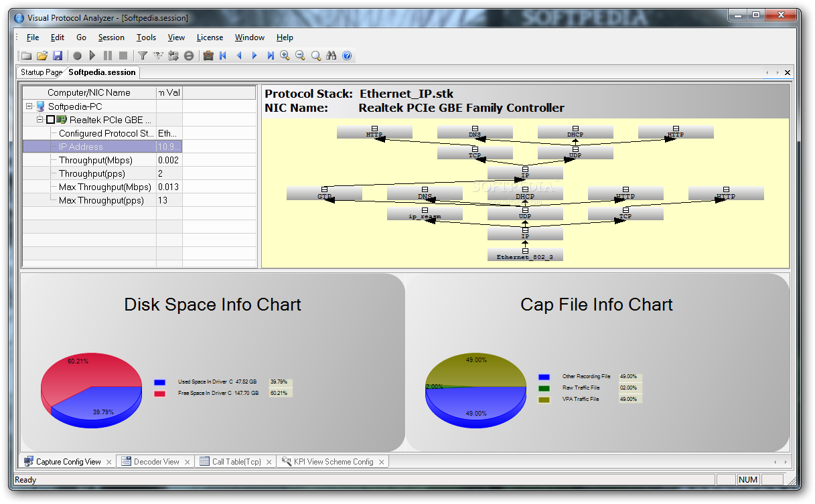Image resolution: width=815 pixels, height=504 pixels.
Task: Open the Help menu
Action: (x=285, y=37)
